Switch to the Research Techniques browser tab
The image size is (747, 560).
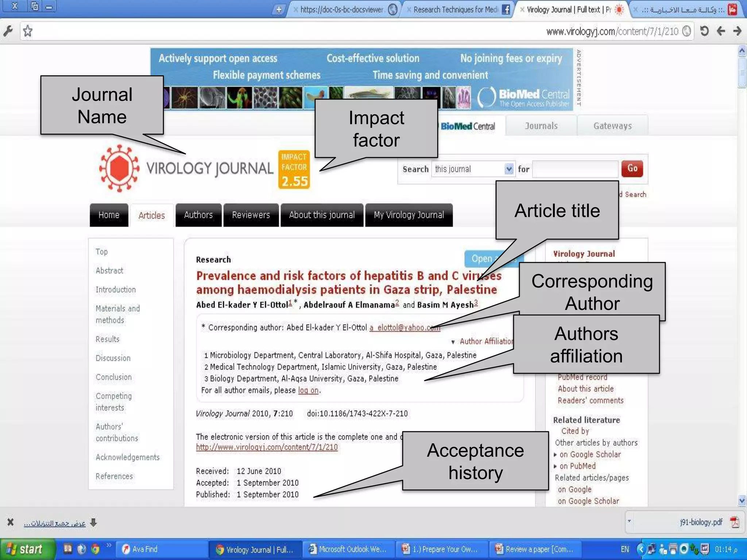pyautogui.click(x=456, y=10)
